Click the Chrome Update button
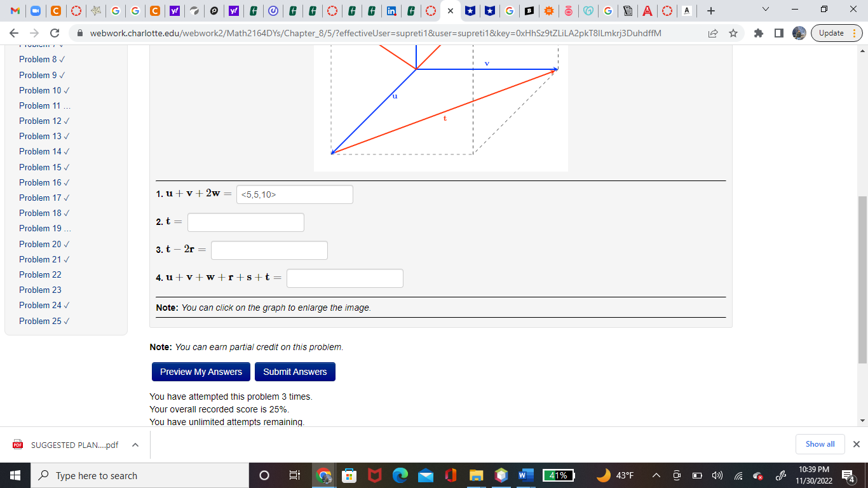This screenshot has width=868, height=488. [837, 33]
